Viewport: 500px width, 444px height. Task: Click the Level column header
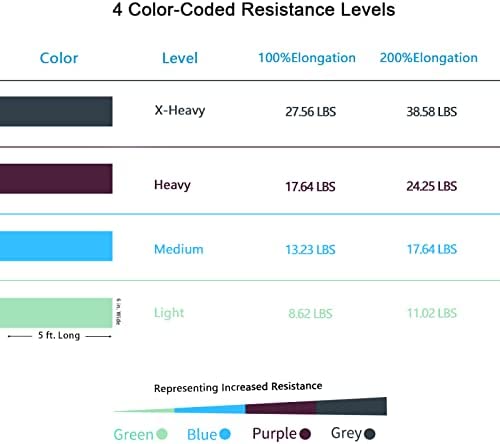click(180, 58)
